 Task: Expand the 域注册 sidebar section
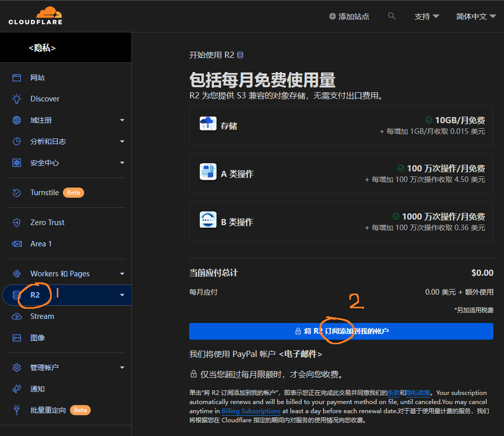click(x=122, y=120)
